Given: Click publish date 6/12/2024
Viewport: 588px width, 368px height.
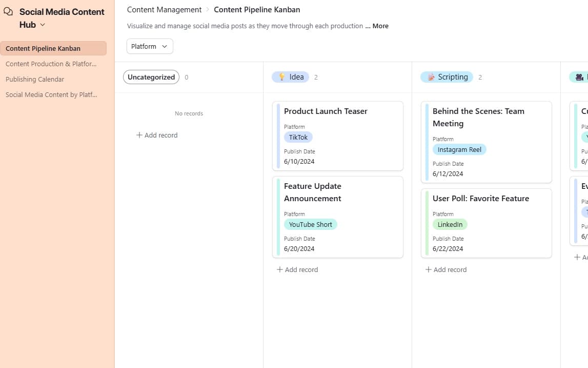Looking at the screenshot, I should click(448, 174).
